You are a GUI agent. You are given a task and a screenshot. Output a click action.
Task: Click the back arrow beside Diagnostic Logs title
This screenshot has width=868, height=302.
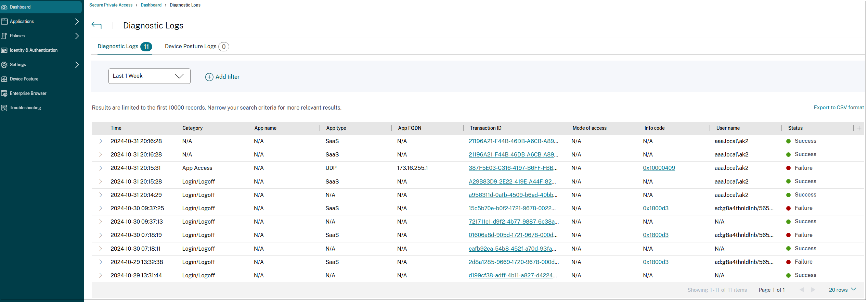(x=96, y=25)
